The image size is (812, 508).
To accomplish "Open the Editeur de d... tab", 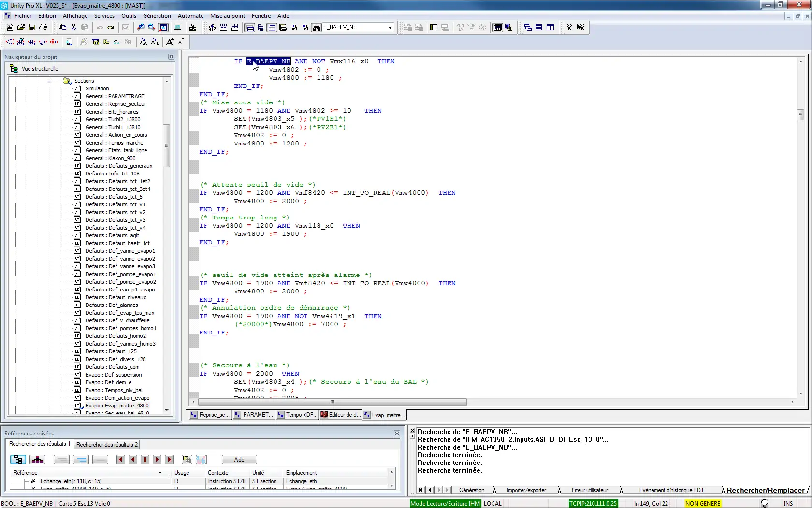I will click(340, 415).
